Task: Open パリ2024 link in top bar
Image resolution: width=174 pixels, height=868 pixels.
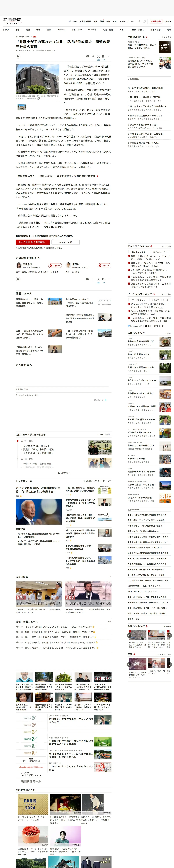Action: (73, 21)
